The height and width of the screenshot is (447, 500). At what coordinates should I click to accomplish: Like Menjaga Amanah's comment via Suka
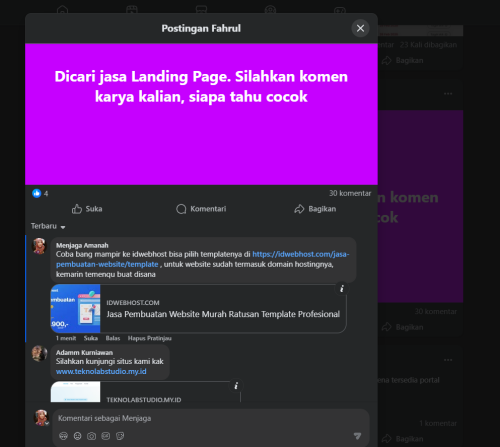pos(91,338)
